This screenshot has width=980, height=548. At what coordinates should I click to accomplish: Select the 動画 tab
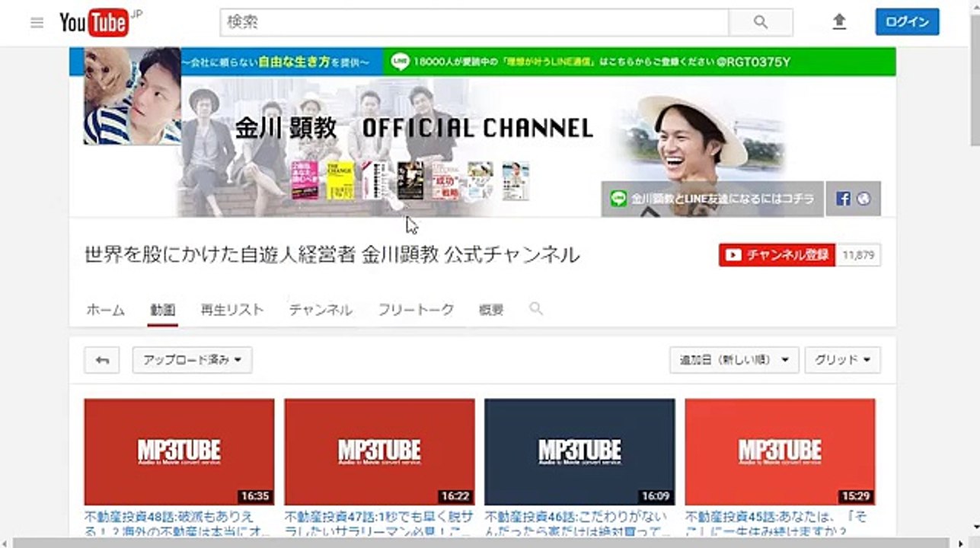click(x=163, y=310)
